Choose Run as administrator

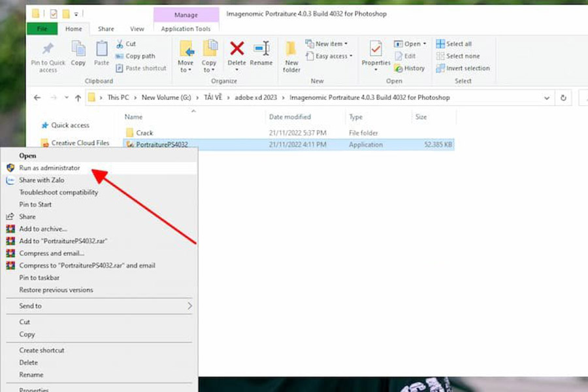coord(99,168)
